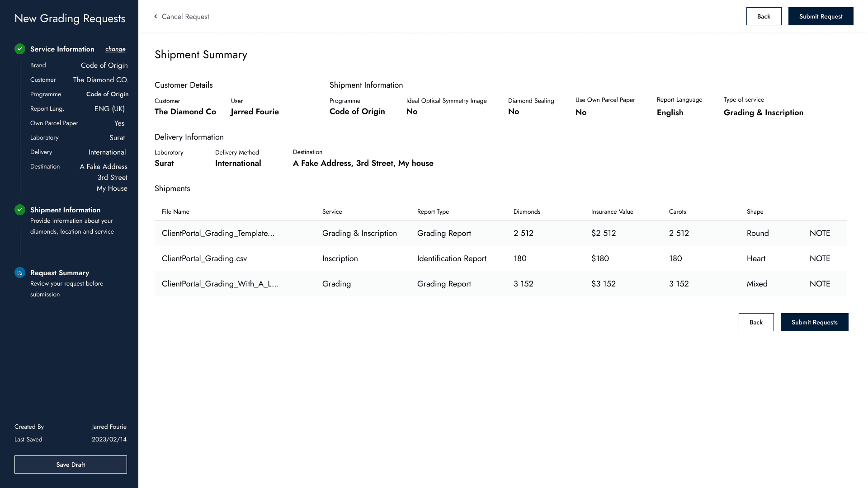Image resolution: width=868 pixels, height=488 pixels.
Task: Select the Service Information step heading
Action: click(62, 49)
